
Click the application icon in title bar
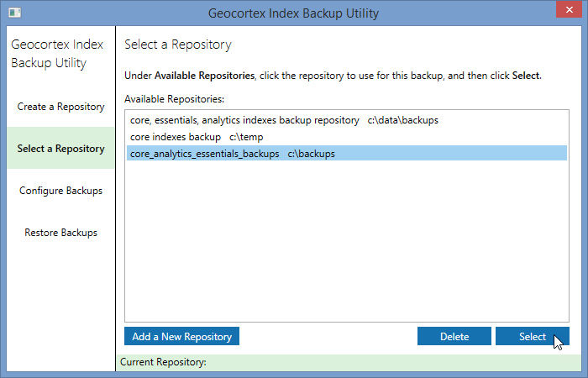[x=15, y=13]
